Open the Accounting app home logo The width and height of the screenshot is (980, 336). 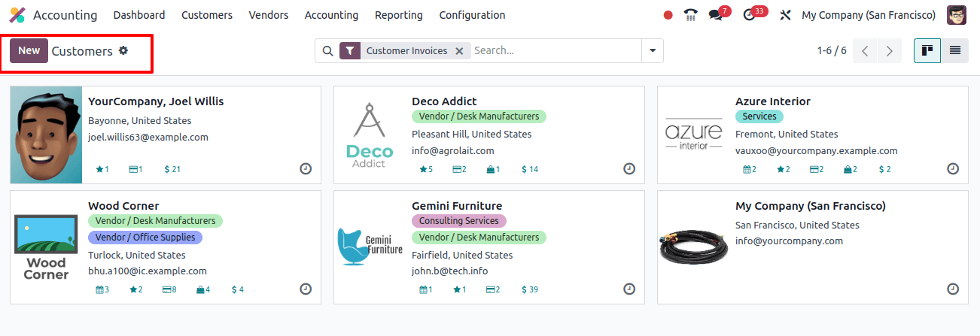[x=17, y=15]
